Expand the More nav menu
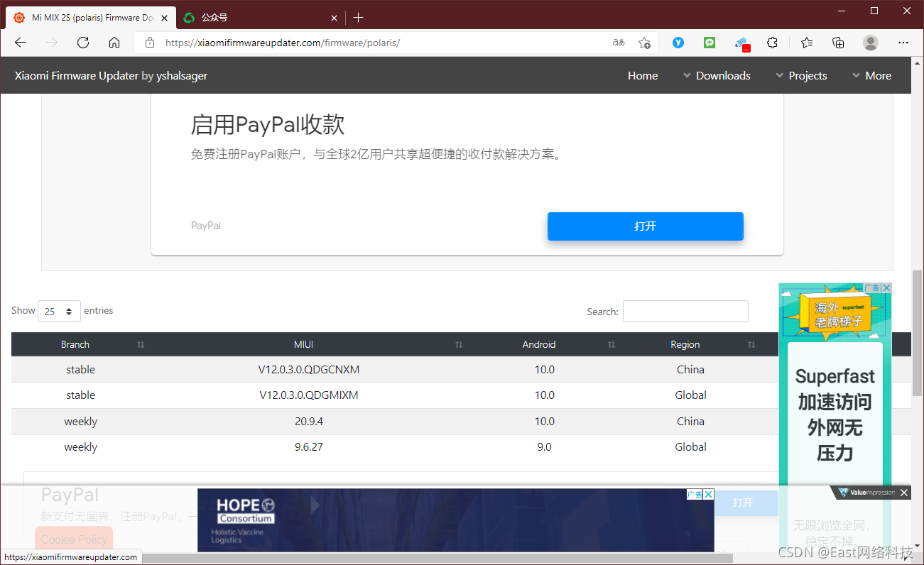 (871, 76)
